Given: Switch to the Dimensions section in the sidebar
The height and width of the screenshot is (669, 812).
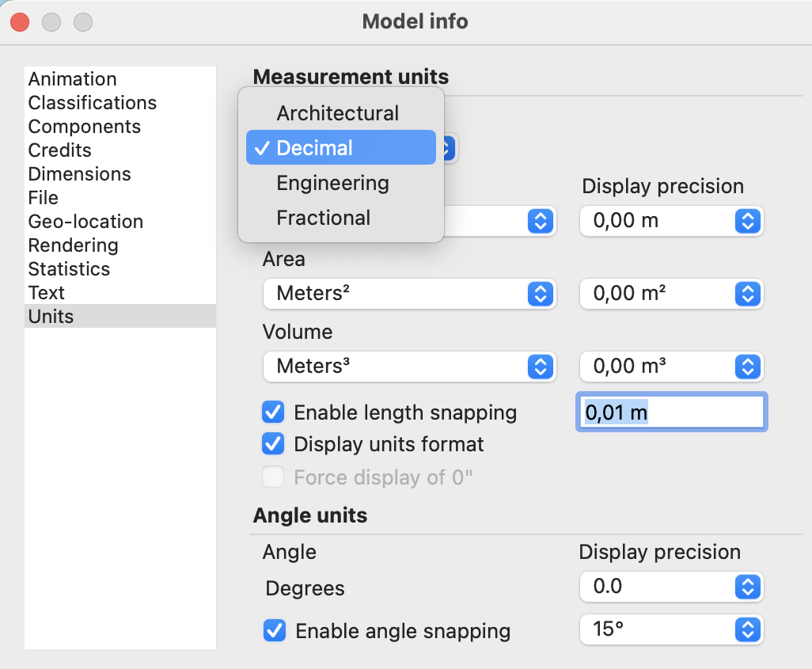Looking at the screenshot, I should 79,173.
